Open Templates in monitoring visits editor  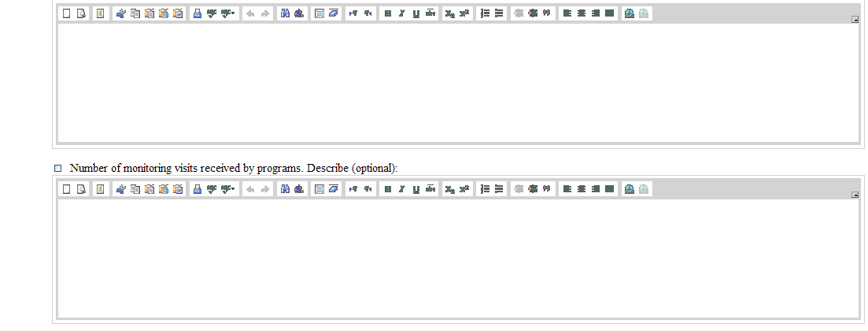coord(100,189)
